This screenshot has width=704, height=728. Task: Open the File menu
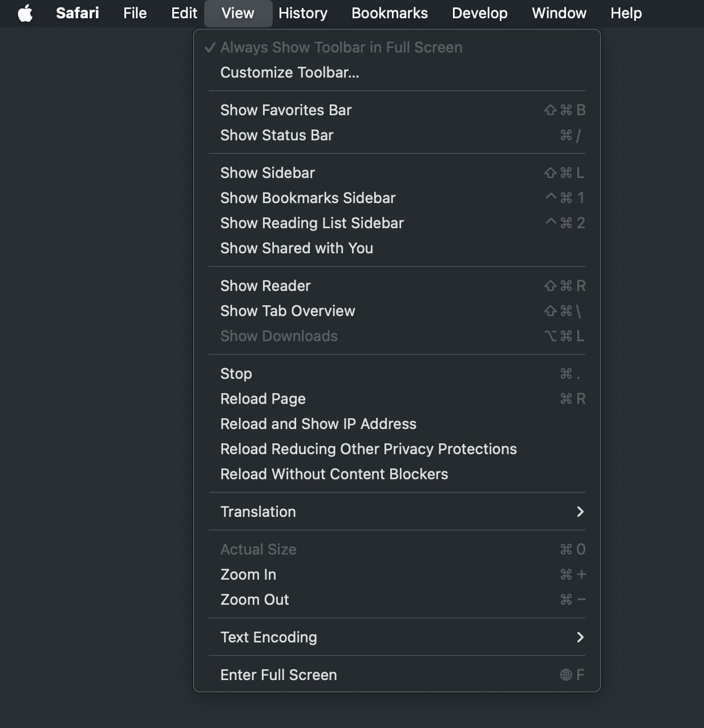135,13
